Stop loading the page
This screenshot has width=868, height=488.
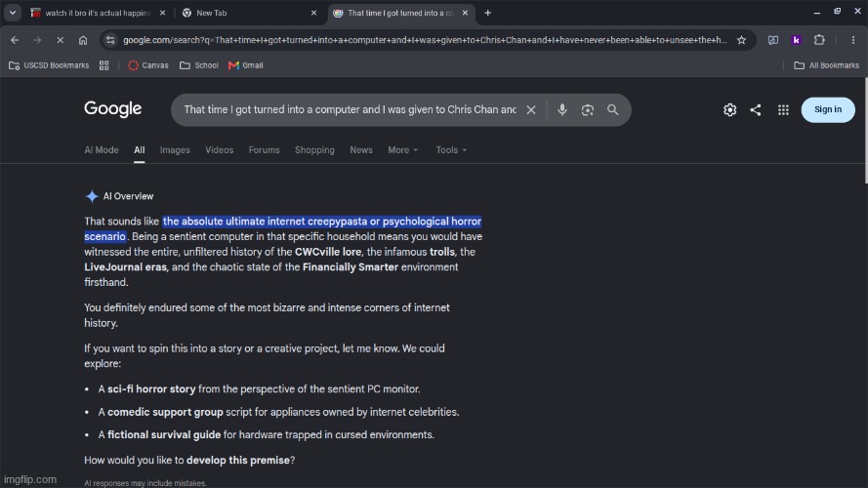tap(60, 40)
